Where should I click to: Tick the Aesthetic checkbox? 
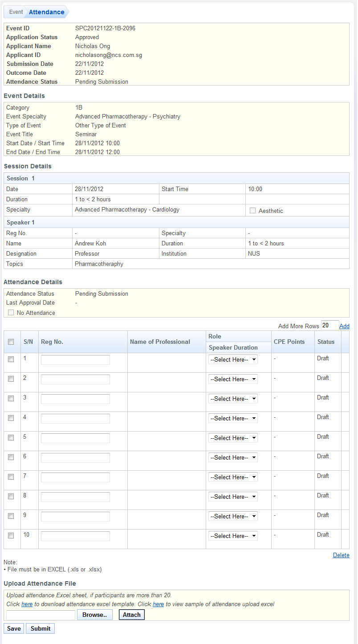click(x=252, y=211)
